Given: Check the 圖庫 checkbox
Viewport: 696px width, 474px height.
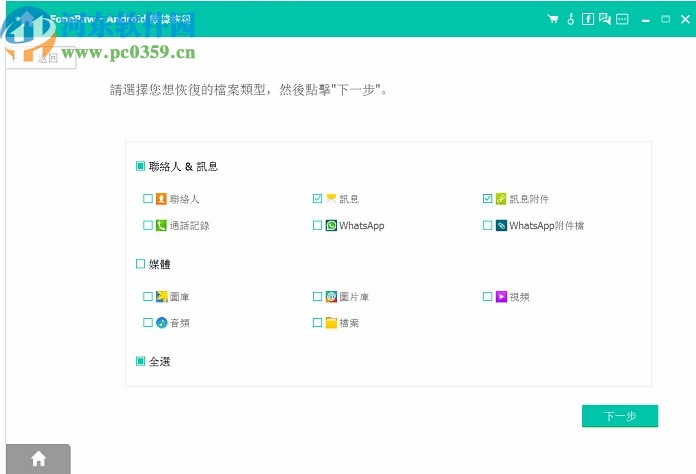Looking at the screenshot, I should pyautogui.click(x=148, y=296).
